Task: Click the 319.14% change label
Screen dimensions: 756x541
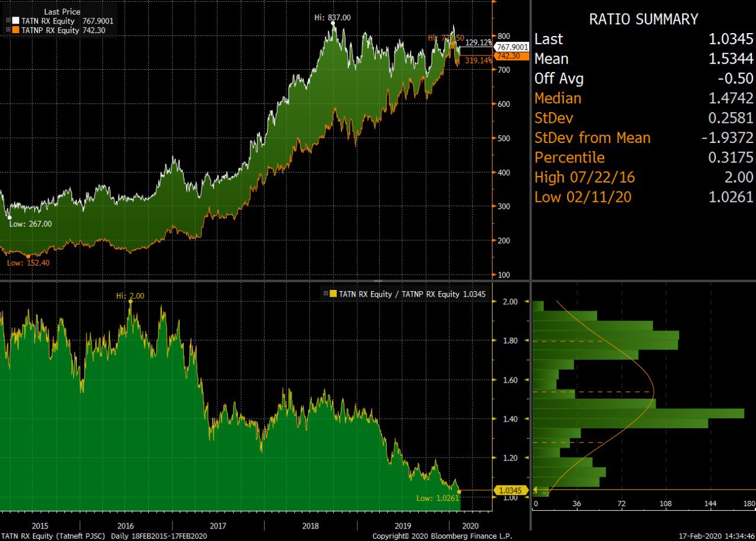Action: (478, 60)
